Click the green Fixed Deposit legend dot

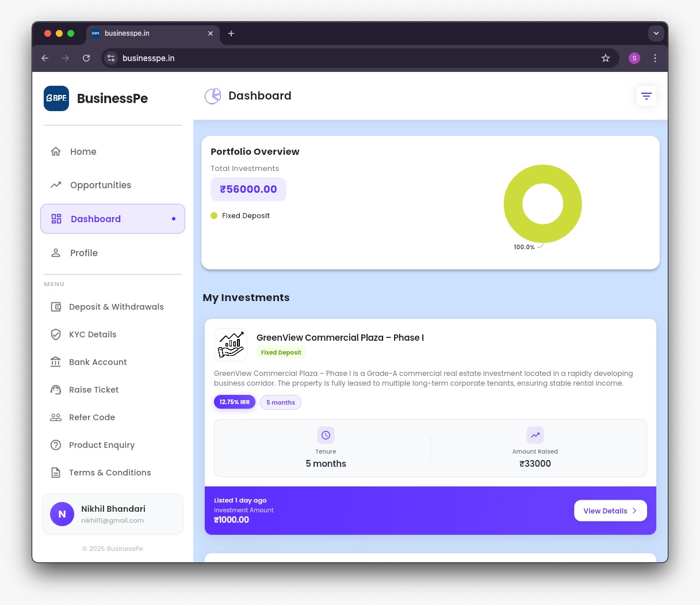coord(214,215)
